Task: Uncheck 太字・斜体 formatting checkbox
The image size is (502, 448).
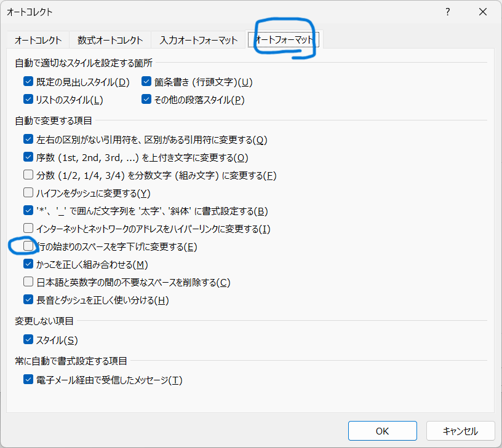Action: [x=28, y=211]
